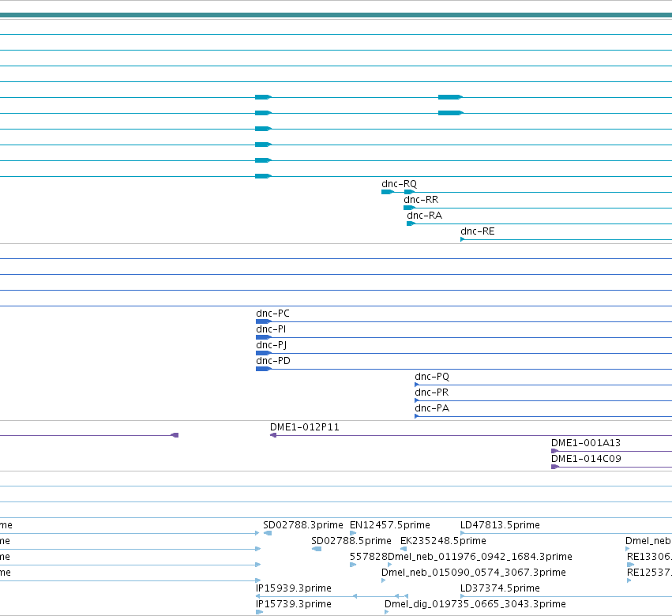
Task: Click the arrow glyph under DME1-001A13
Action: [554, 451]
